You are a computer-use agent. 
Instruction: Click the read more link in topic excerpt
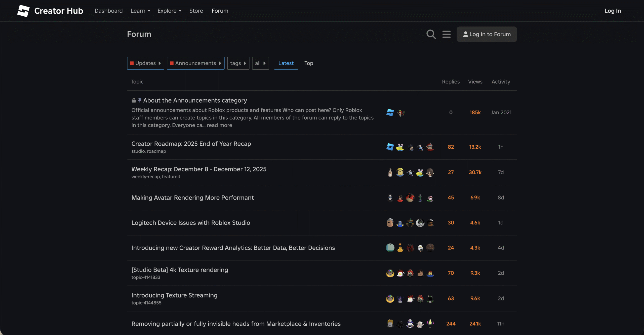click(219, 125)
